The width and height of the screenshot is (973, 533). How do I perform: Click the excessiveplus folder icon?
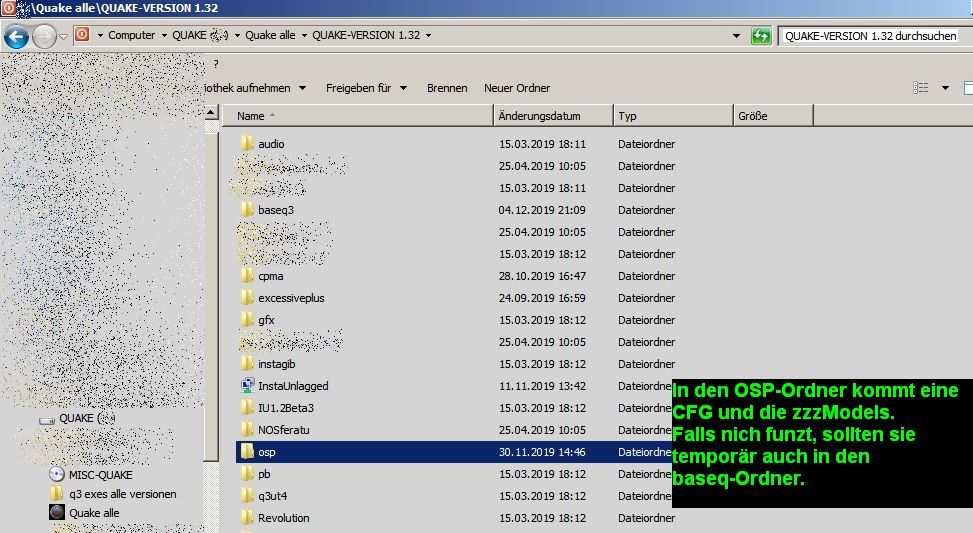pyautogui.click(x=247, y=298)
